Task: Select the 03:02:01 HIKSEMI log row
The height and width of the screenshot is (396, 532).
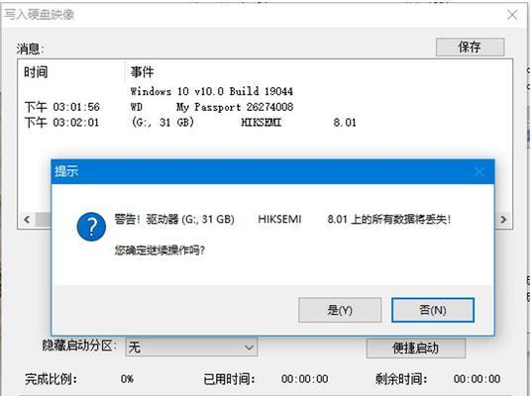Action: click(190, 122)
